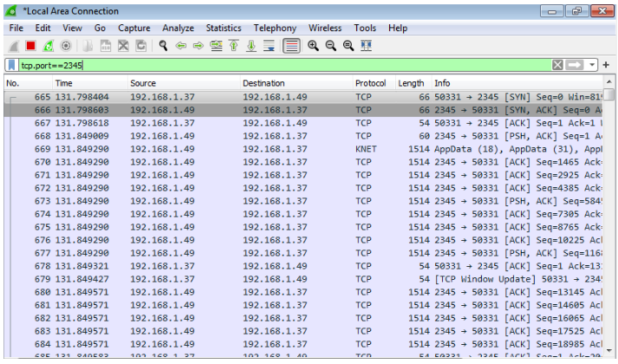
Task: Select packet number 678
Action: tap(303, 266)
